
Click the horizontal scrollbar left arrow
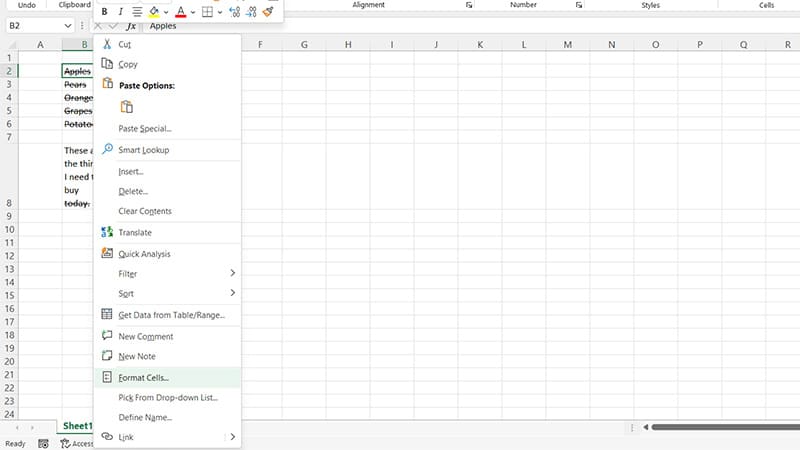tap(646, 427)
